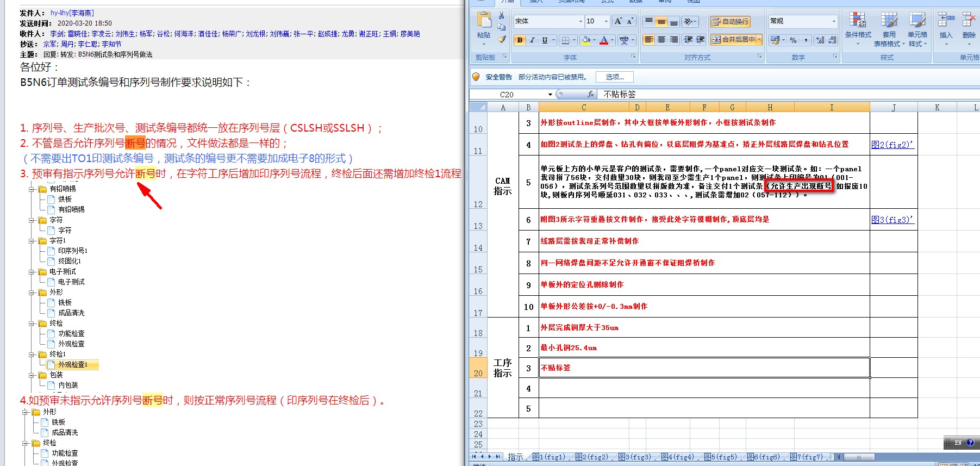Click the cell borders icon
980x466 pixels.
tap(565, 40)
